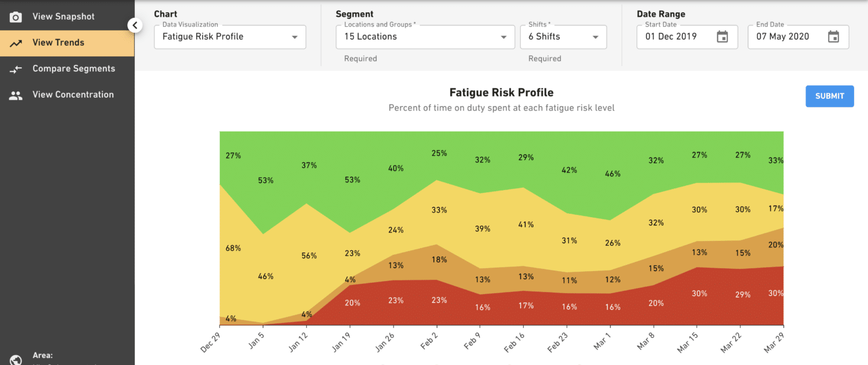Select View Concentration in the sidebar
Image resolution: width=868 pixels, height=365 pixels.
coord(72,94)
